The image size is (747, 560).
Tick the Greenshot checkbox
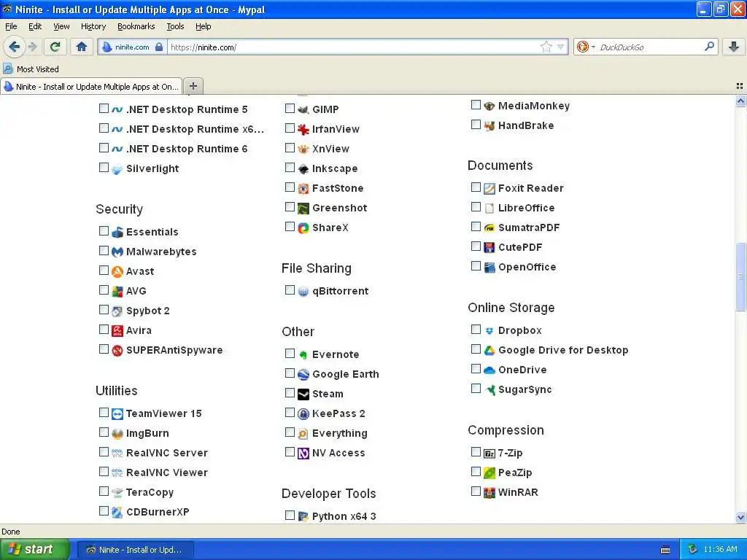tap(290, 206)
